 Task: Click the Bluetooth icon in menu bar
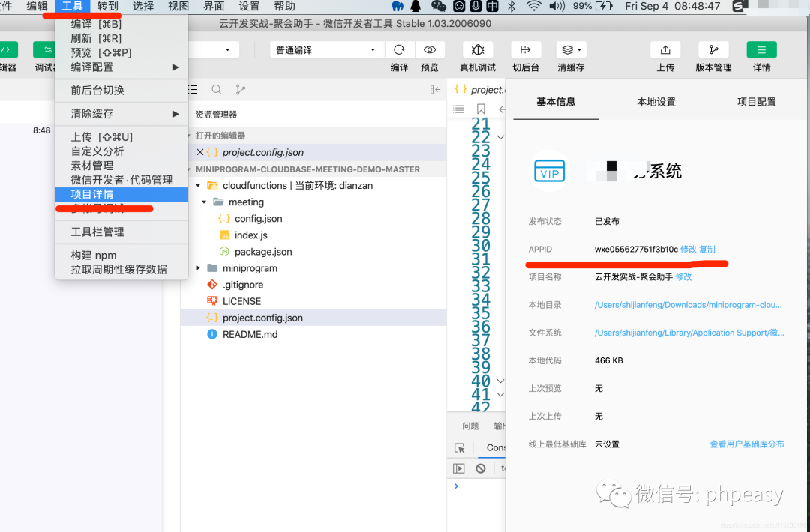click(x=511, y=6)
